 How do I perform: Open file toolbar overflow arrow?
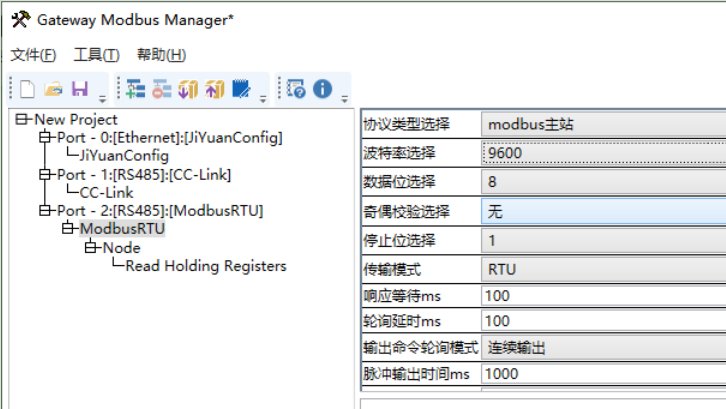tap(102, 99)
